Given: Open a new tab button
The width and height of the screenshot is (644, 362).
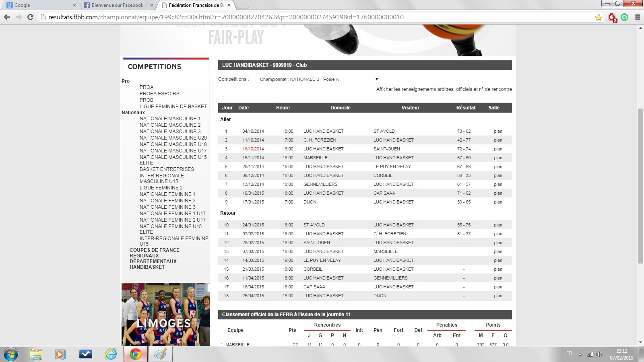Looking at the screenshot, I should [x=242, y=5].
